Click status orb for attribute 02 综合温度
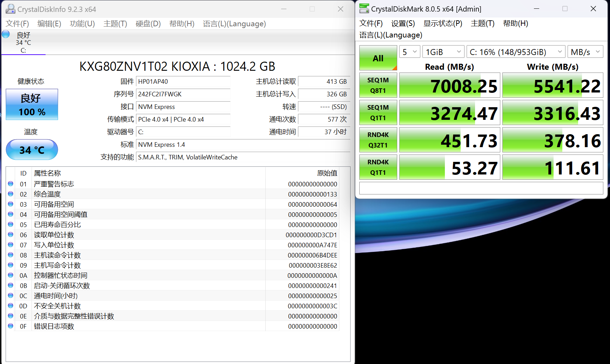The width and height of the screenshot is (610, 364). 11,194
